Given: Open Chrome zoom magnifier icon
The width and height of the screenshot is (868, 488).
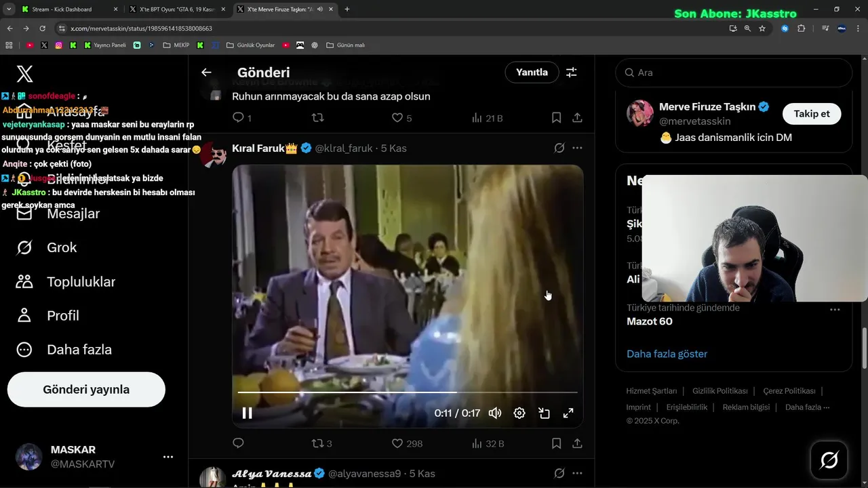Looking at the screenshot, I should click(x=747, y=28).
